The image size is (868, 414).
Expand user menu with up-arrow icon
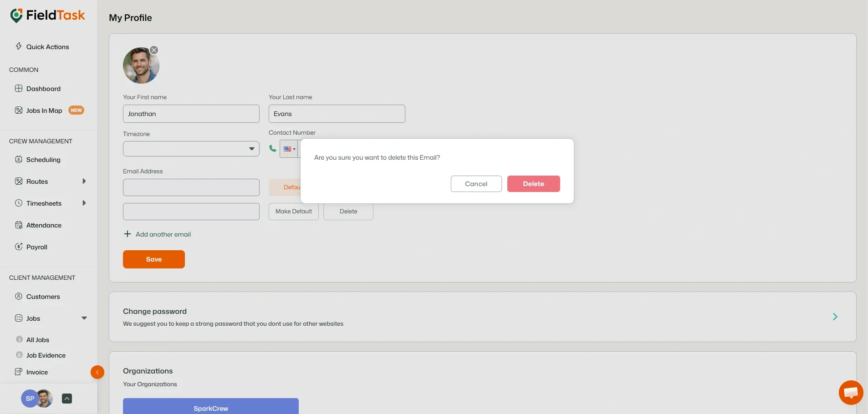click(67, 399)
